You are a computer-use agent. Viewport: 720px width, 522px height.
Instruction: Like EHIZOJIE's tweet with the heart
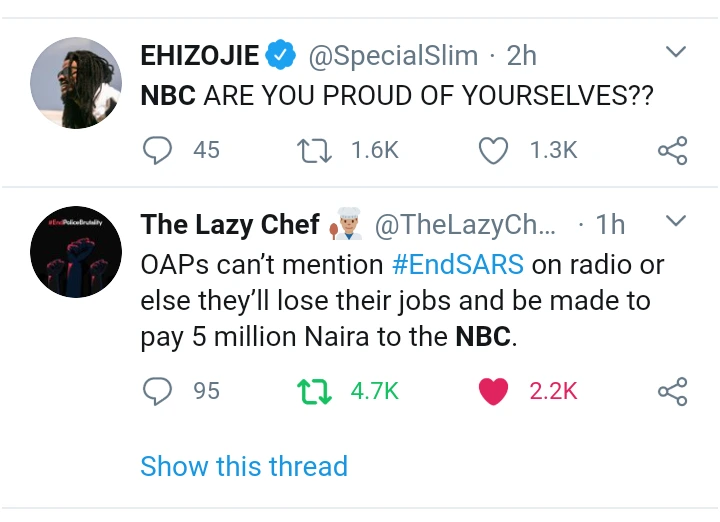tap(493, 150)
